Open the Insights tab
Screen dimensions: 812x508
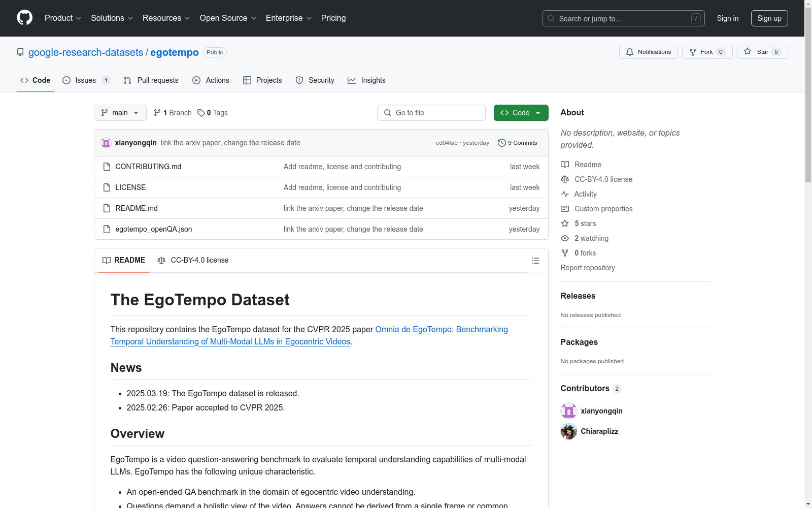point(366,80)
